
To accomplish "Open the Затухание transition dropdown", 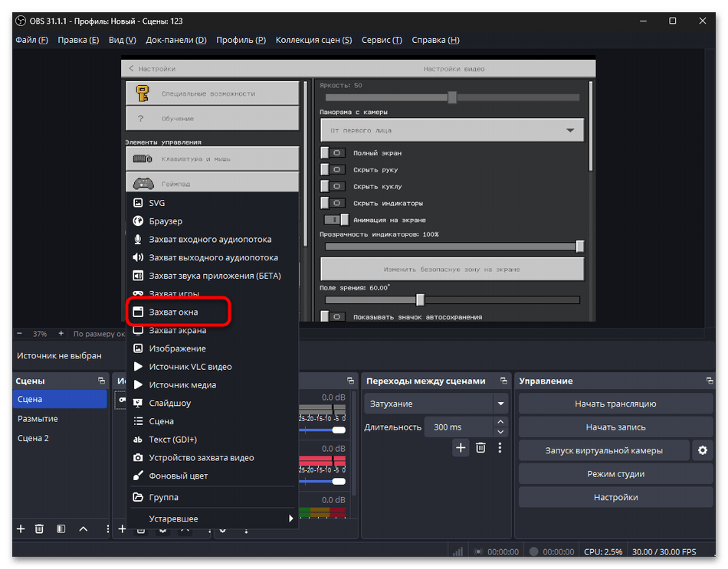I will (436, 404).
